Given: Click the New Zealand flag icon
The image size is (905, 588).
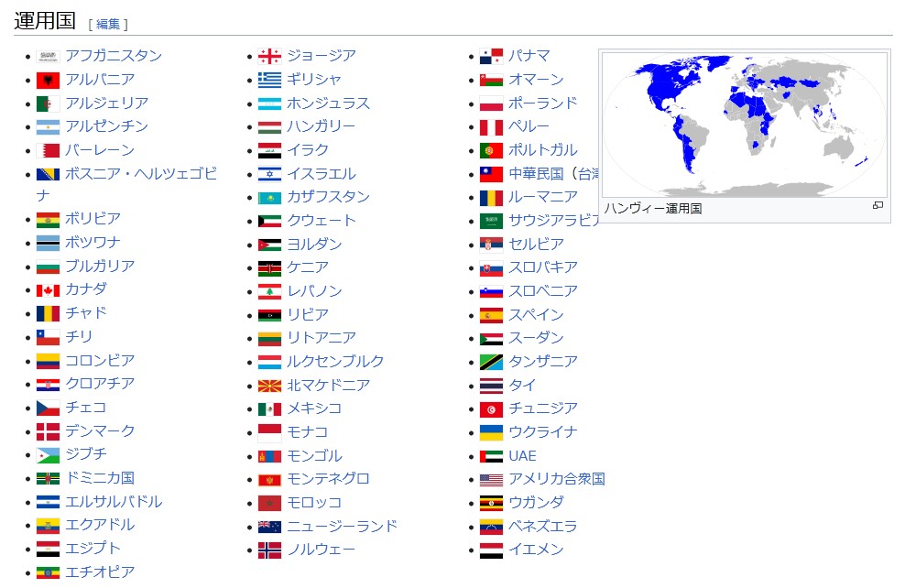Looking at the screenshot, I should coord(269,527).
